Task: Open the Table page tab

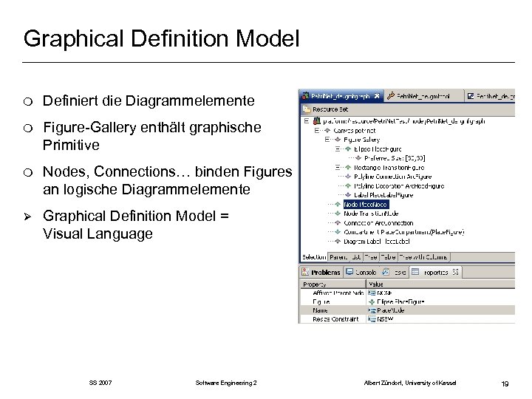Action: (388, 257)
